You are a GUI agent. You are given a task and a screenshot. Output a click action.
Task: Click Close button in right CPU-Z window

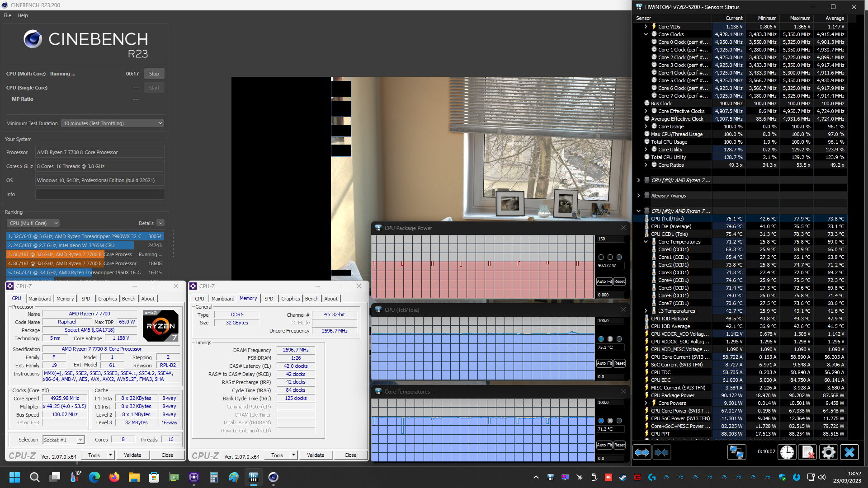coord(350,455)
